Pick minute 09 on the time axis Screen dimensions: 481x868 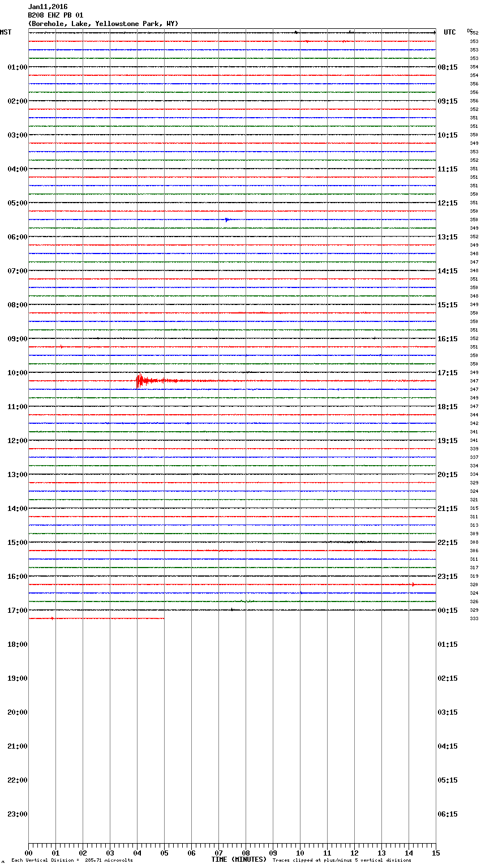pos(273,853)
